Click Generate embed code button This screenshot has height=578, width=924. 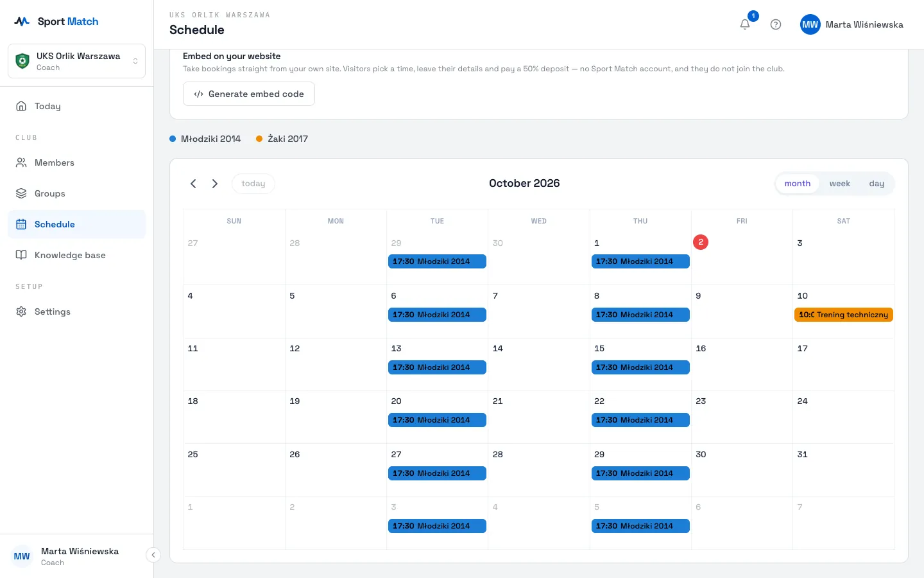249,94
